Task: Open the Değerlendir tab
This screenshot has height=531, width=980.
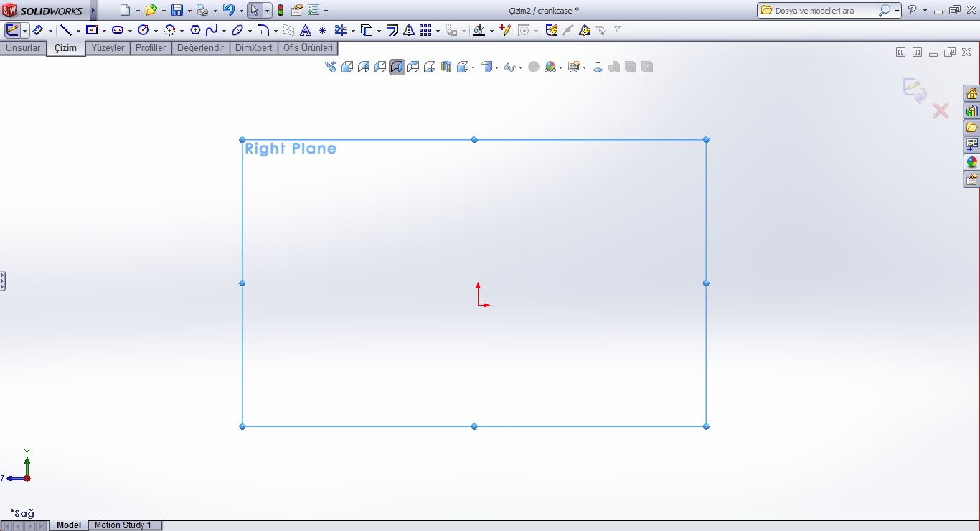Action: point(201,48)
